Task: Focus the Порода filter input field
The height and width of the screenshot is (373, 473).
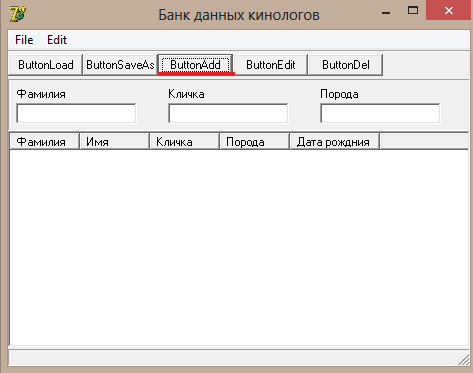Action: [380, 113]
